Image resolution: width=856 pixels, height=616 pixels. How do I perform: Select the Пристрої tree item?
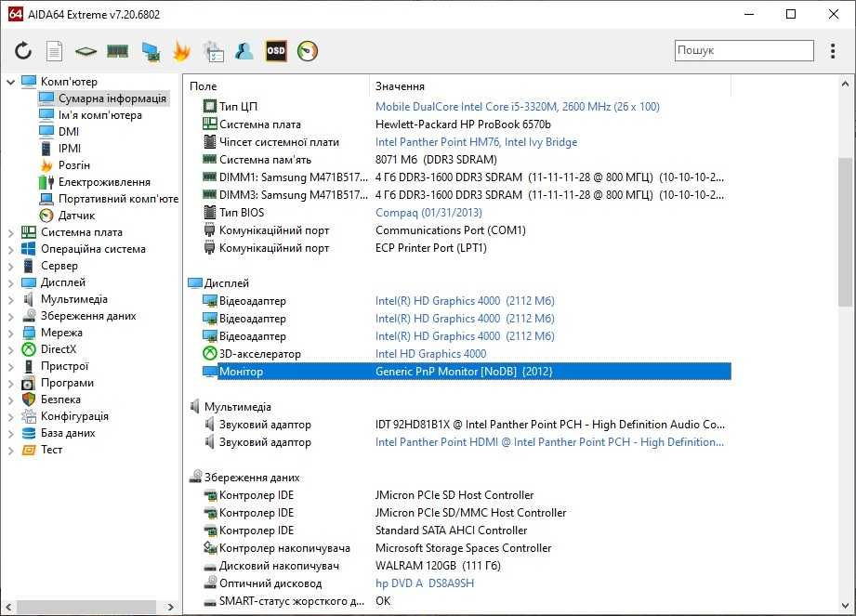point(64,366)
